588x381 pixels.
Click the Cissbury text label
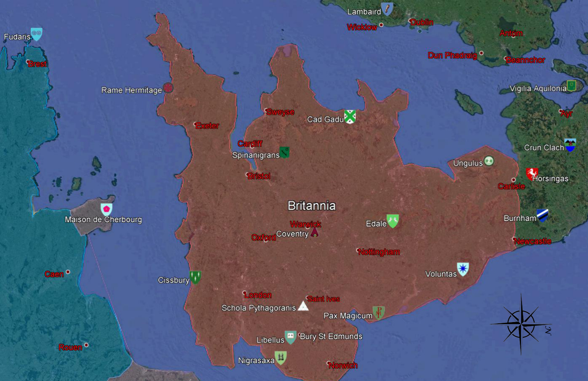[x=173, y=280]
